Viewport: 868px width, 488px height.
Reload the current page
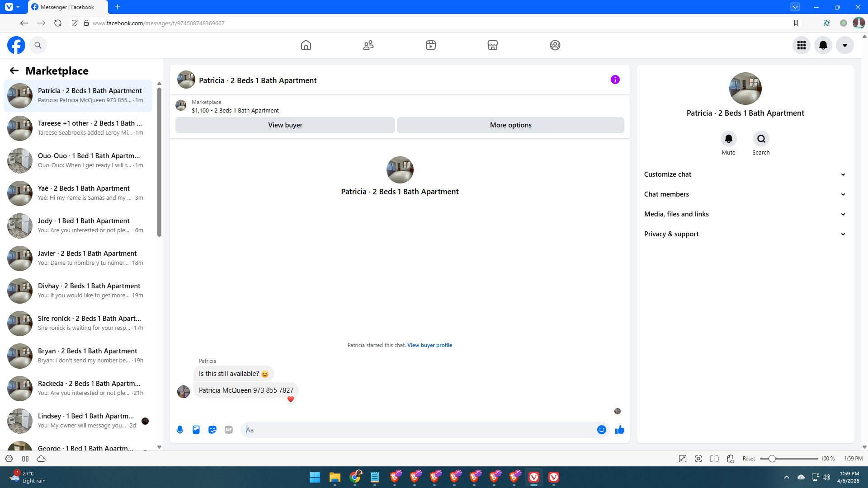58,23
